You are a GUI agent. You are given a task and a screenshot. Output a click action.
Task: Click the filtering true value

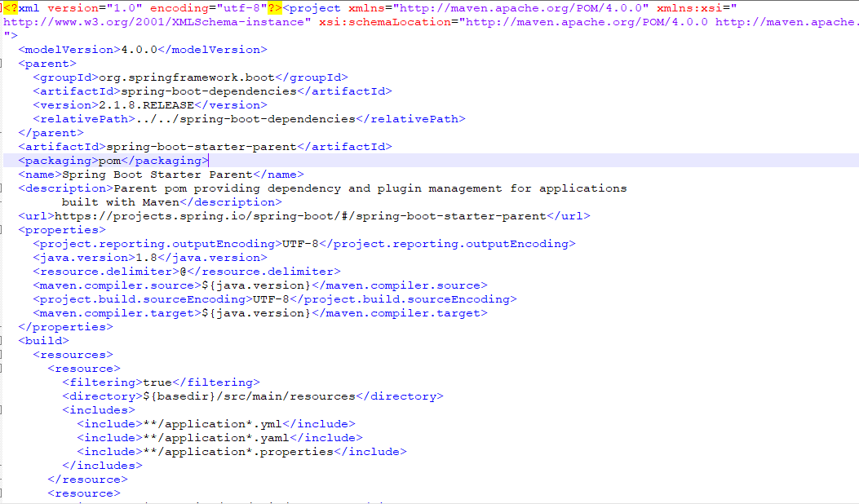point(157,382)
